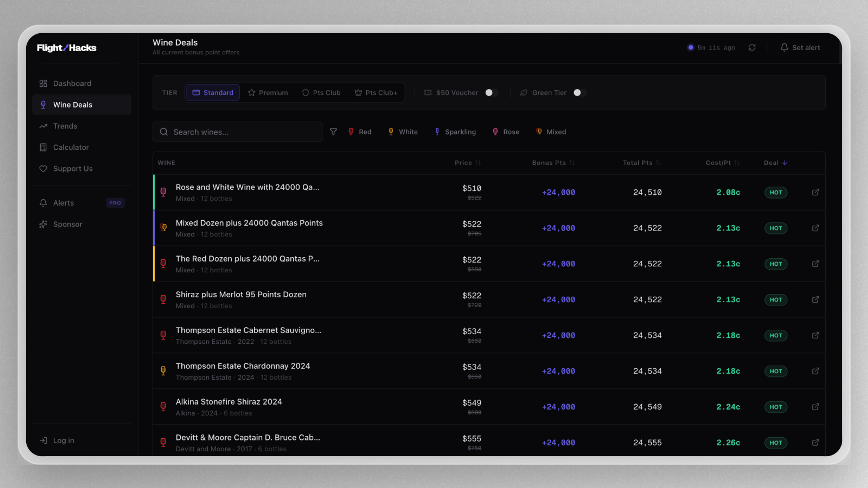Click HOT badge on Rose and White Wine row

click(x=776, y=192)
